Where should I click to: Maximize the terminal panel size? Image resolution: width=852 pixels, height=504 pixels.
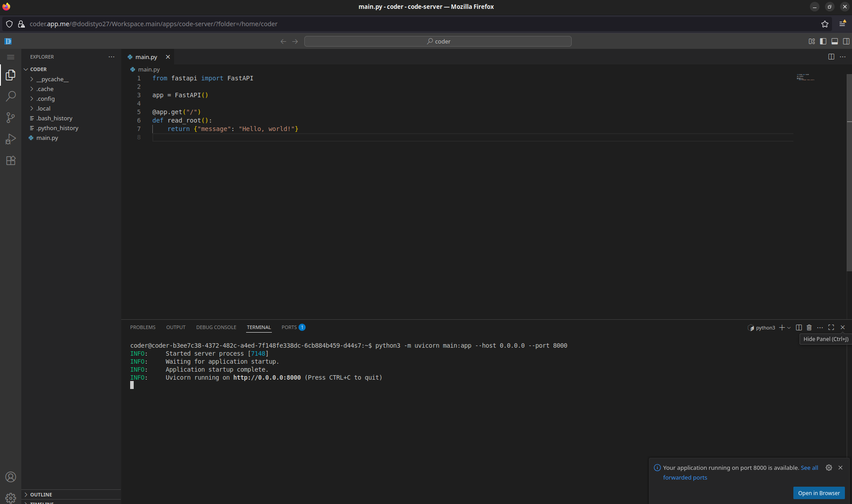pyautogui.click(x=831, y=327)
